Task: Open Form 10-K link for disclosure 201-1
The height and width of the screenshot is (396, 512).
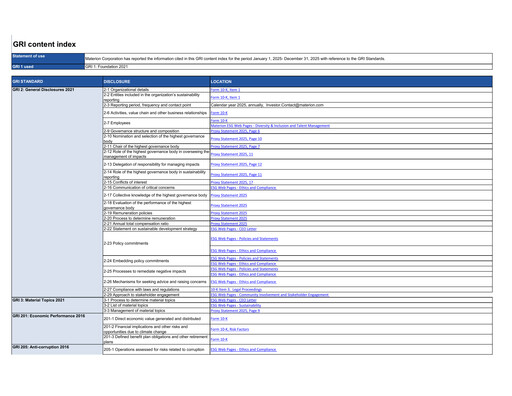Action: pos(219,319)
